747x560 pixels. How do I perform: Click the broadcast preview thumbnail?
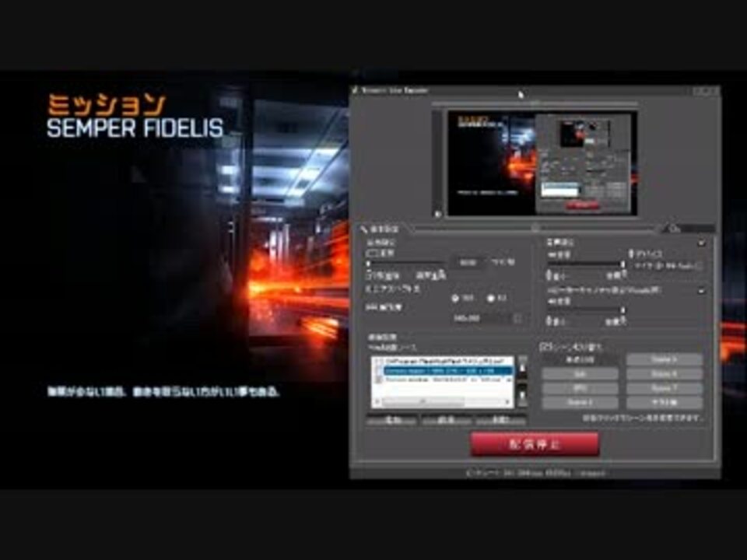542,163
